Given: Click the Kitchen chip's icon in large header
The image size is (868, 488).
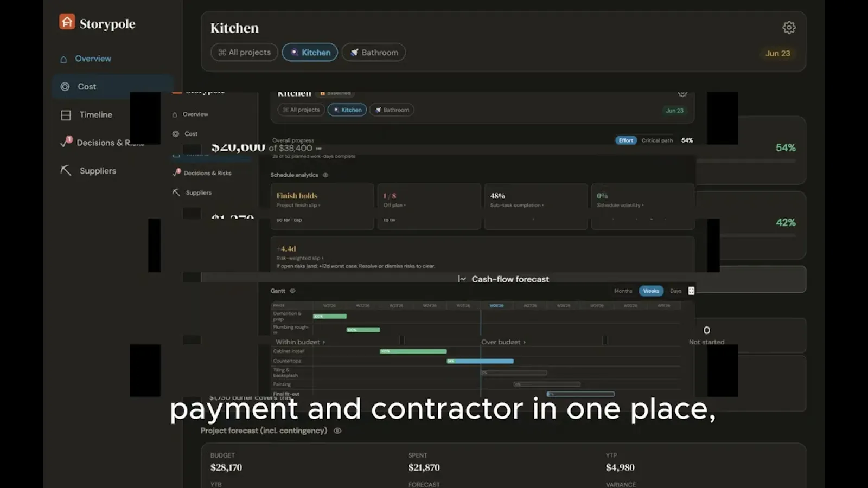Looking at the screenshot, I should 295,53.
